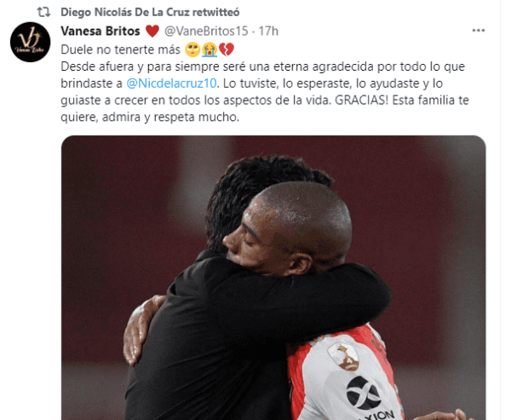Screen dimensions: 511x420
Task: Click the crying face emoji
Action: [210, 50]
